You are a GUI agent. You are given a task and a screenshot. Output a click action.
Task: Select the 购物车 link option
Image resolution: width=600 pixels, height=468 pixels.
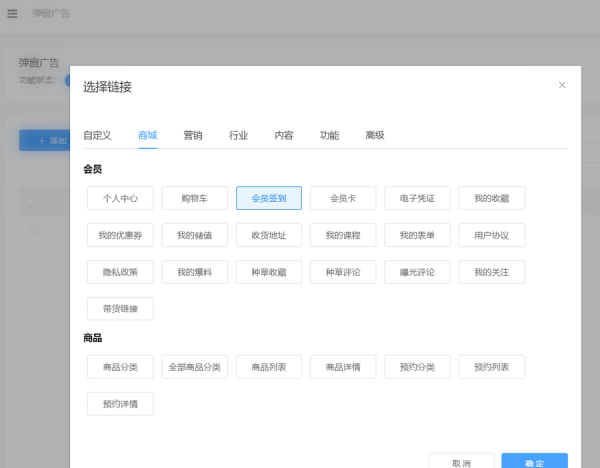pyautogui.click(x=194, y=198)
